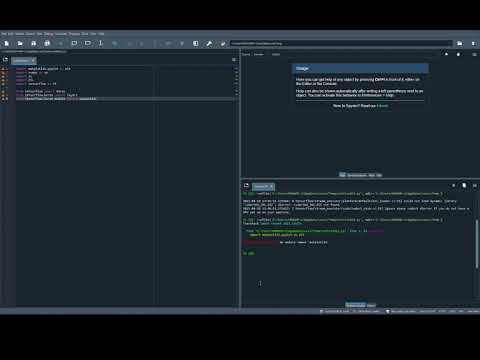Open the console pane options menu
Image resolution: width=480 pixels, height=360 pixels.
pyautogui.click(x=475, y=186)
